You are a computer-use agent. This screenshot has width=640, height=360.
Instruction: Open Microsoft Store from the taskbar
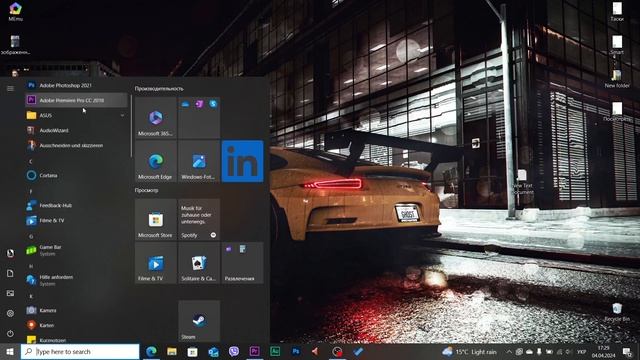(193, 351)
